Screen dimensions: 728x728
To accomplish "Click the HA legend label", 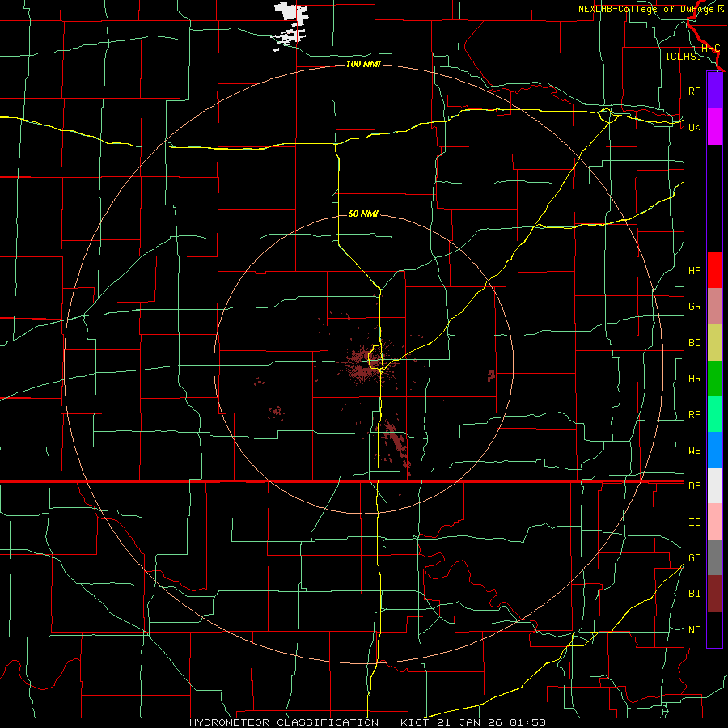I will click(695, 271).
